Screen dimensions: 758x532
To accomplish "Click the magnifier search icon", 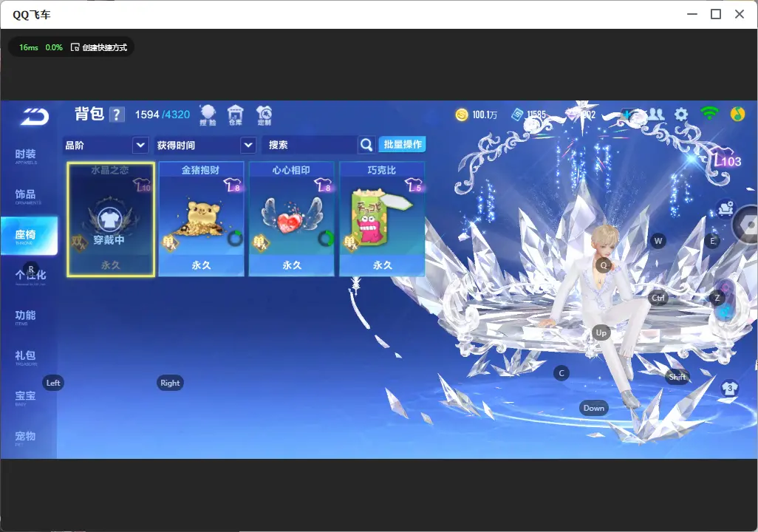I will [x=366, y=145].
